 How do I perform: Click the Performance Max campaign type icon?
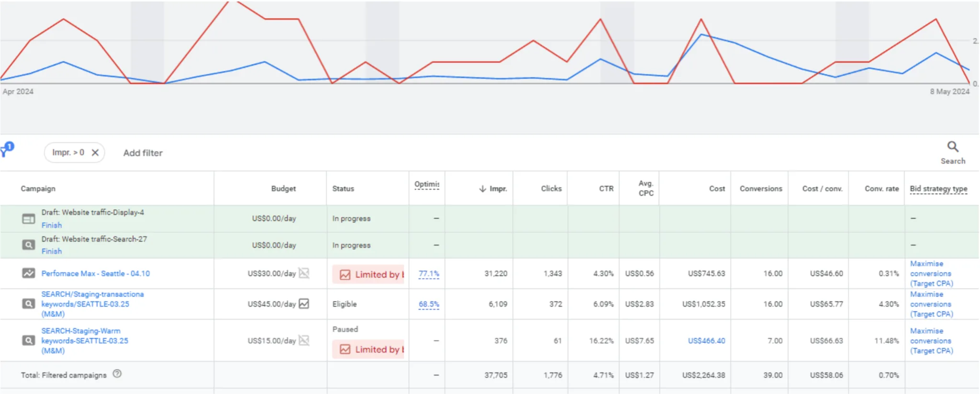29,273
